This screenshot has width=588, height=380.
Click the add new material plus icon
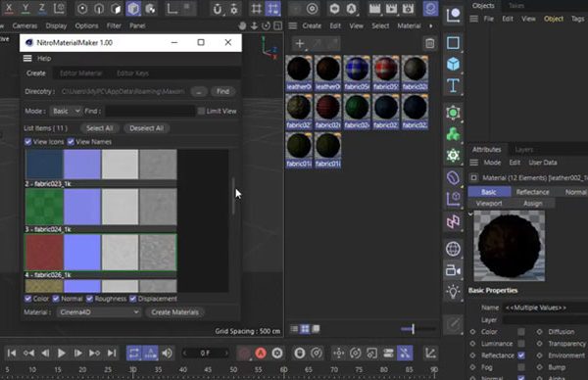[x=300, y=43]
